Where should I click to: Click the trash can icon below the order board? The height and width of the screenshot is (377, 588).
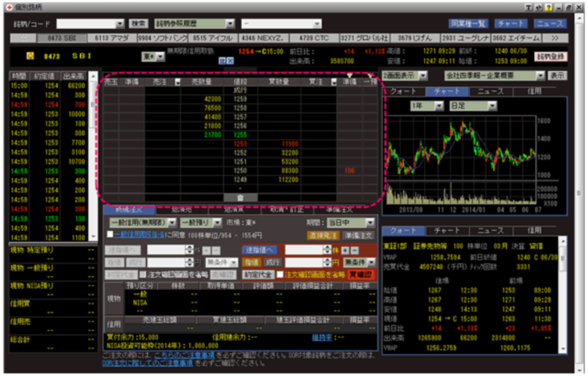[x=240, y=197]
